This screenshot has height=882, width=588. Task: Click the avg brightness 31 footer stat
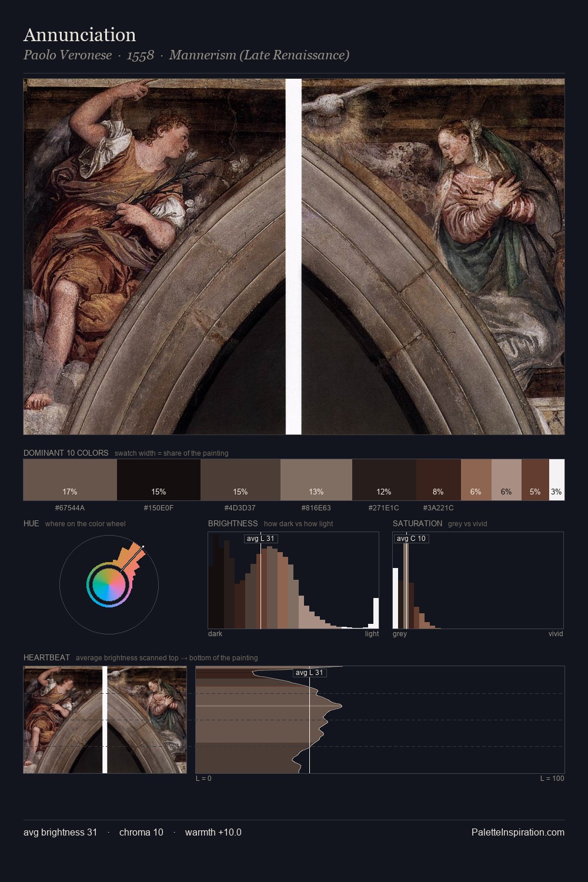(x=61, y=833)
